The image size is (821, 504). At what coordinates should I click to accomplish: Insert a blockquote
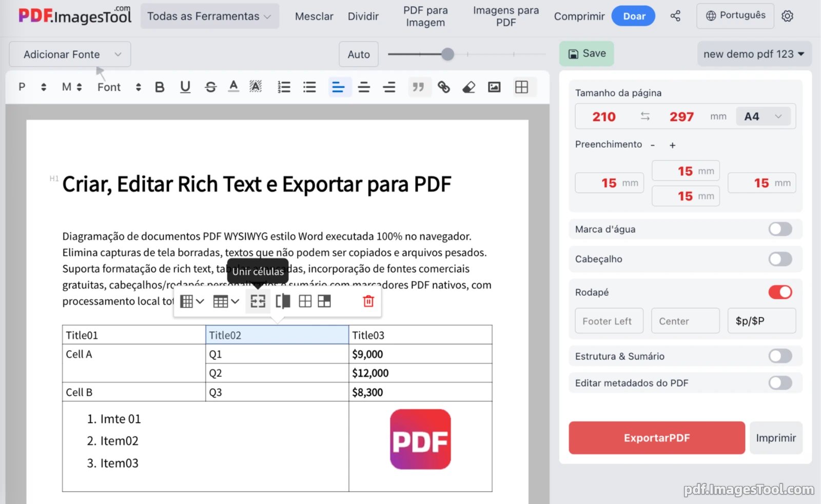[418, 87]
